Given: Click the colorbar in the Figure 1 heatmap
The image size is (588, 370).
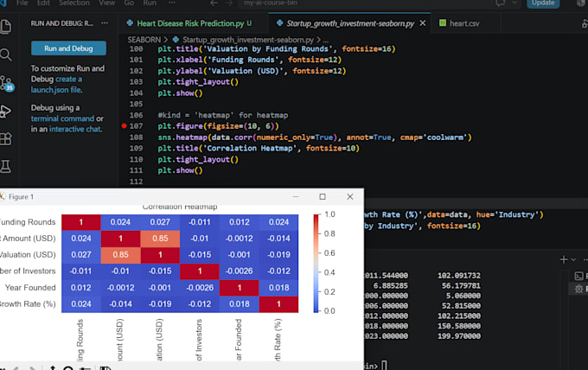Looking at the screenshot, I should 316,263.
